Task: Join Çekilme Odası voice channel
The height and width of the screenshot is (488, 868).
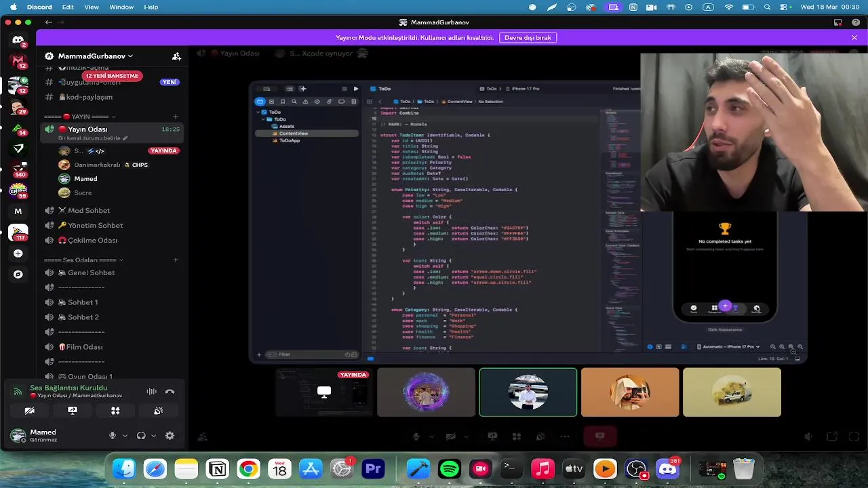Action: 112,241
